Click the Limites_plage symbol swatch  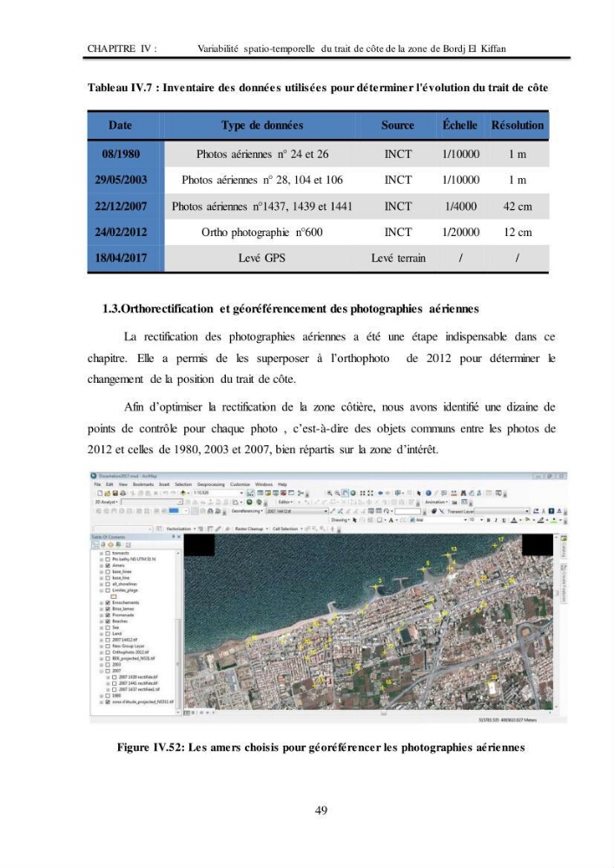click(x=114, y=597)
